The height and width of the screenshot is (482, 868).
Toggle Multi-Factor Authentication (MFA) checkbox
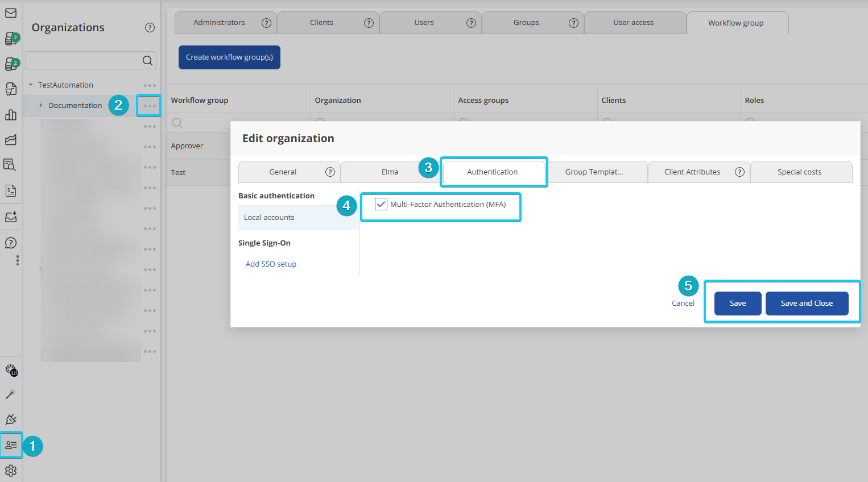381,204
